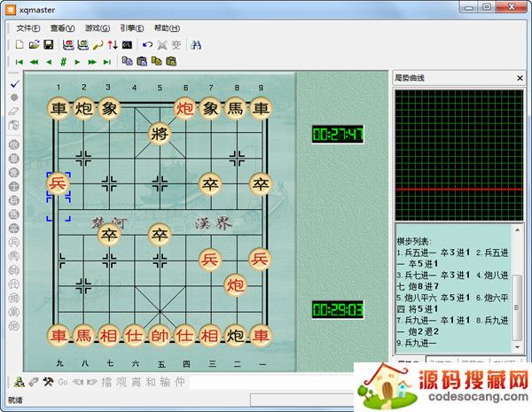Close the 局势曲线 panel
The image size is (532, 412).
click(x=520, y=78)
